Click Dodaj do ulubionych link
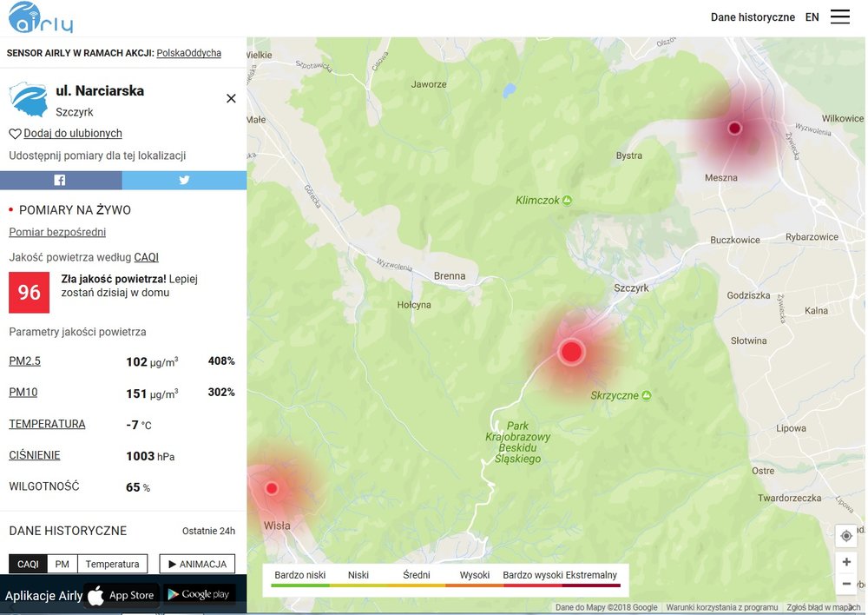 73,134
